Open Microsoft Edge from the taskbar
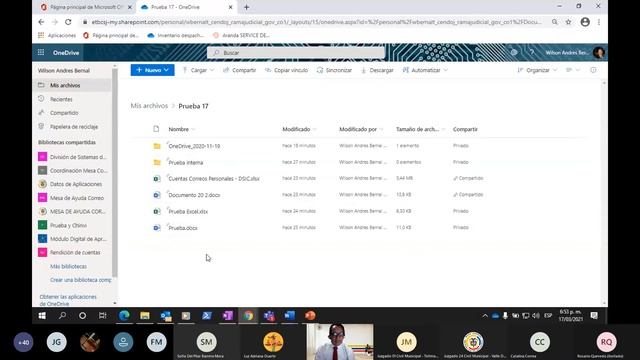 tap(124, 316)
